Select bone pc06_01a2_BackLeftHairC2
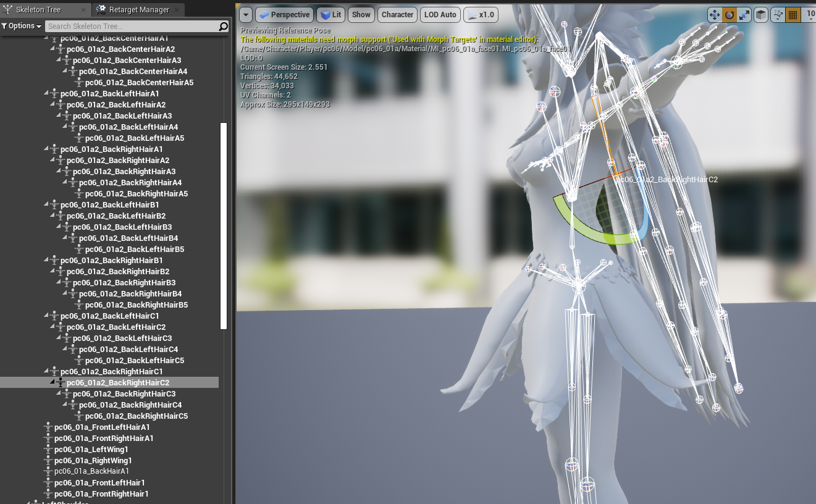Image resolution: width=816 pixels, height=504 pixels. coord(116,327)
